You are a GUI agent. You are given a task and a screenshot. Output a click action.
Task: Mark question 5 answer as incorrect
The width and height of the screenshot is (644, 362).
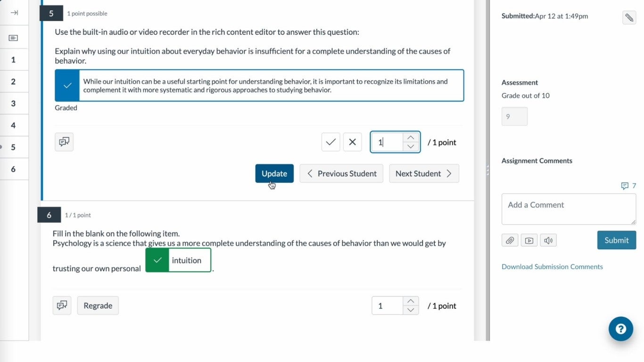tap(352, 141)
